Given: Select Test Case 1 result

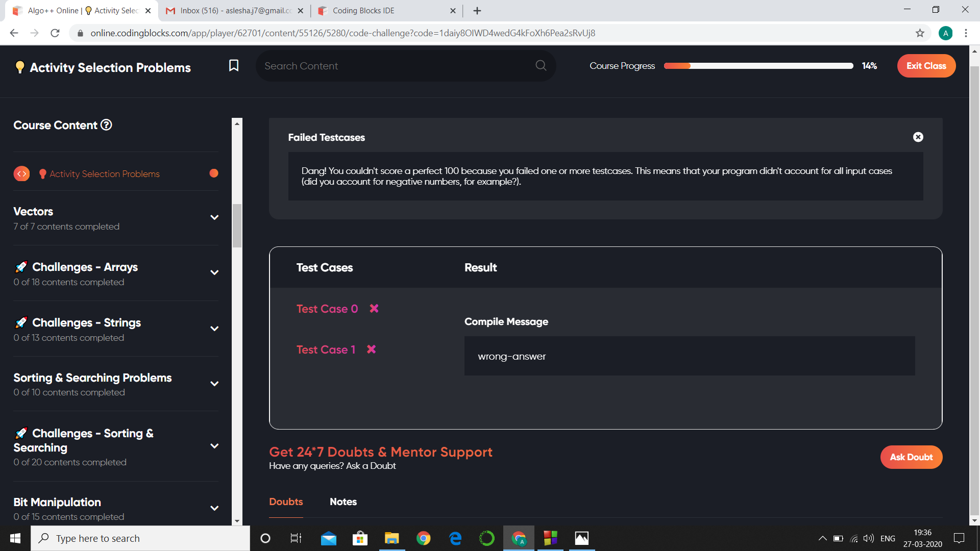Looking at the screenshot, I should tap(326, 349).
